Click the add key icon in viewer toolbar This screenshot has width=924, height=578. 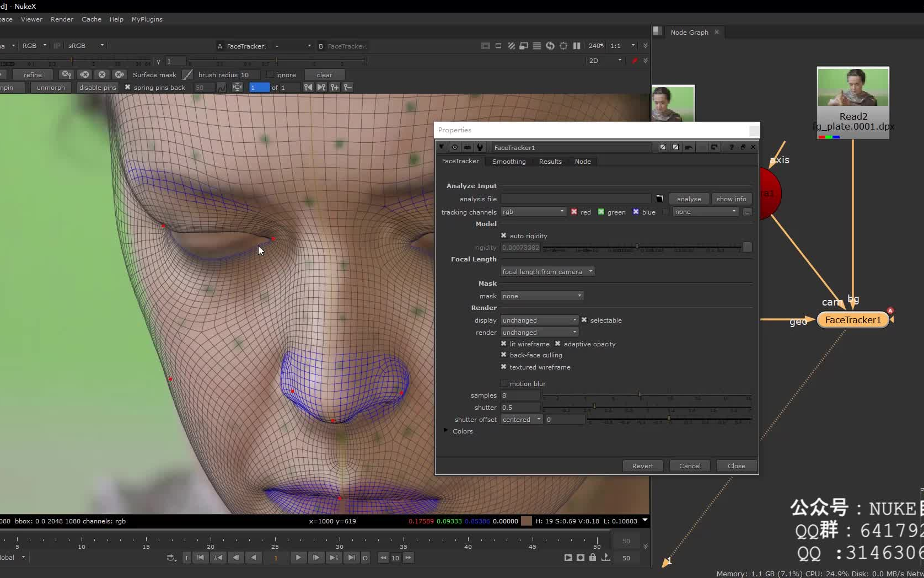tap(334, 87)
